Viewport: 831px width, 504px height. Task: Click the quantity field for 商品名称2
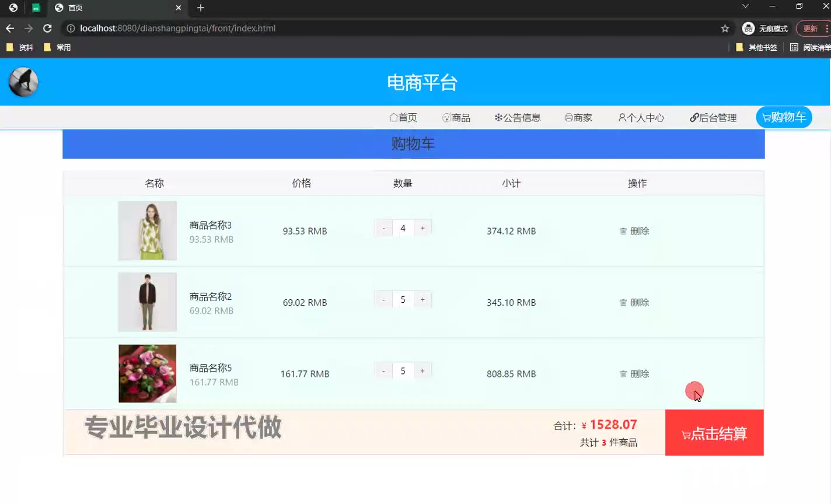[x=403, y=300]
